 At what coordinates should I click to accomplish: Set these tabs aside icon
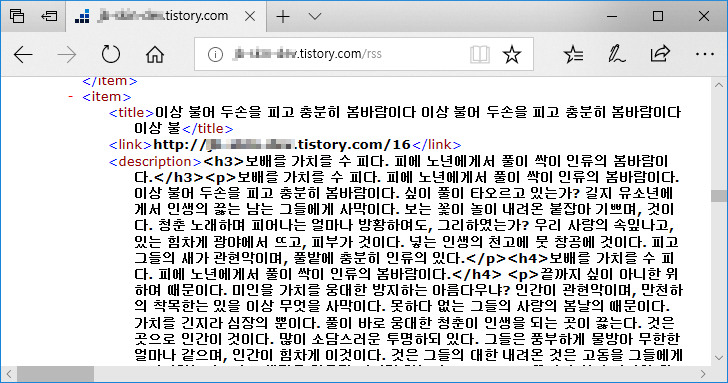[x=49, y=16]
